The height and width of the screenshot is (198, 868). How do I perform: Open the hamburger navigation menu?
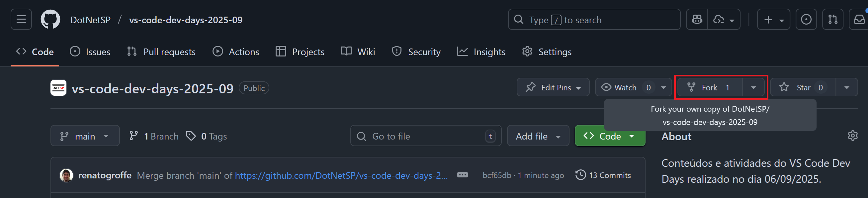[x=21, y=20]
